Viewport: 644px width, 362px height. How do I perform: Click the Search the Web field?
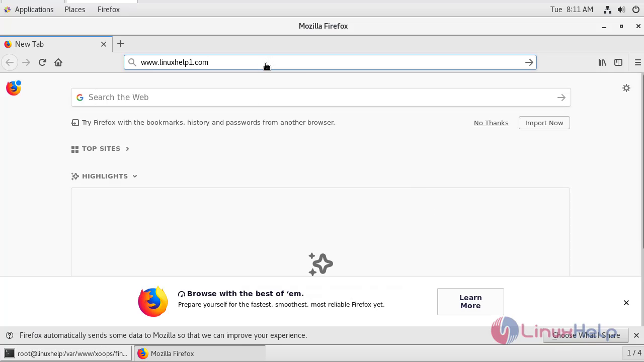pos(321,98)
